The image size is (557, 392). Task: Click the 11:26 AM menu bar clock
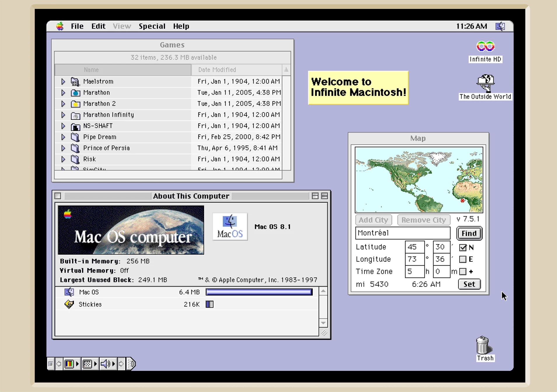click(x=471, y=26)
